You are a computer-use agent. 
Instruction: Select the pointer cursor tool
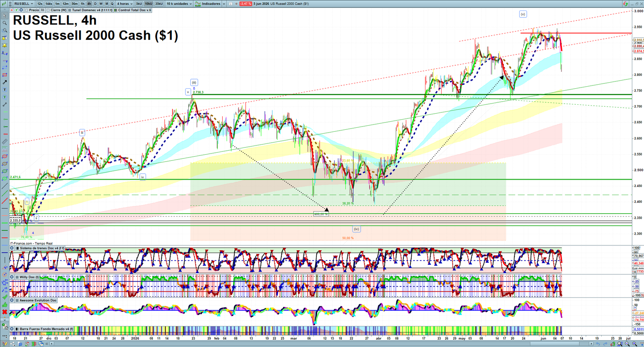pyautogui.click(x=5, y=16)
